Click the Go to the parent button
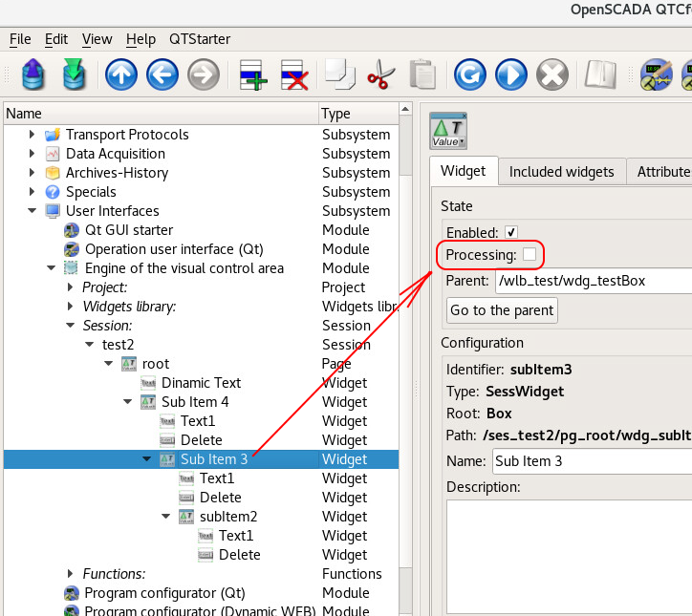Viewport: 692px width, 616px height. [x=502, y=310]
